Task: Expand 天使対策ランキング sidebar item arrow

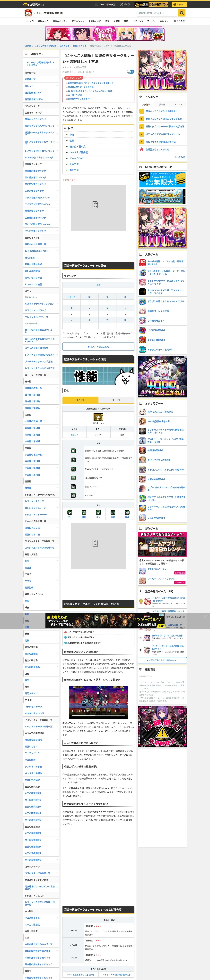Action: pos(57,191)
